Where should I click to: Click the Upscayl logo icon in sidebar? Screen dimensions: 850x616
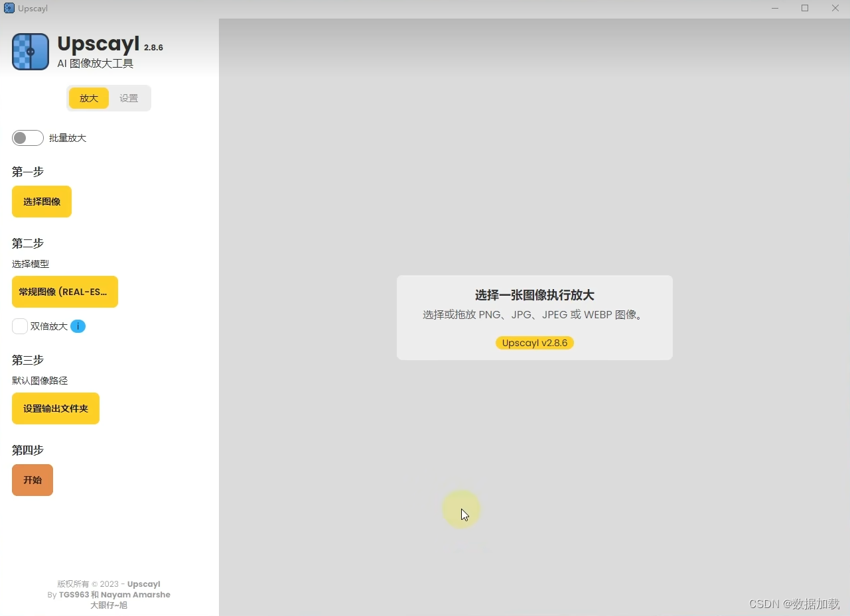(31, 52)
